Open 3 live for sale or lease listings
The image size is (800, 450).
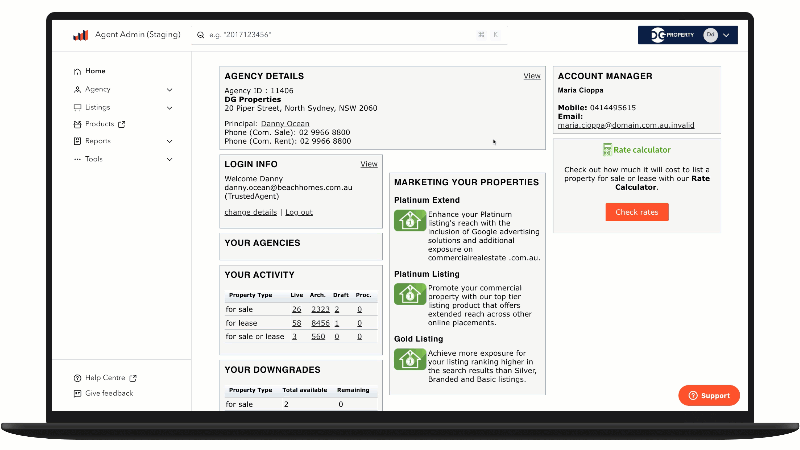click(x=294, y=337)
